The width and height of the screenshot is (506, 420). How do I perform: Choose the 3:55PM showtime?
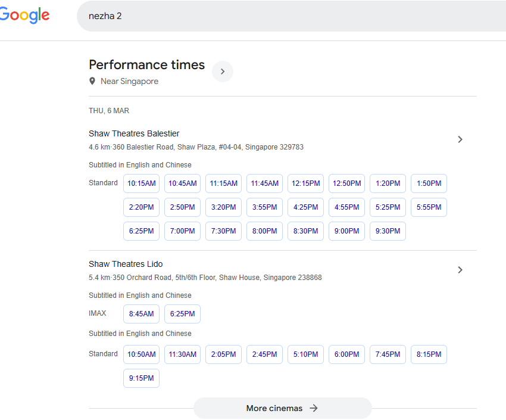pos(265,207)
